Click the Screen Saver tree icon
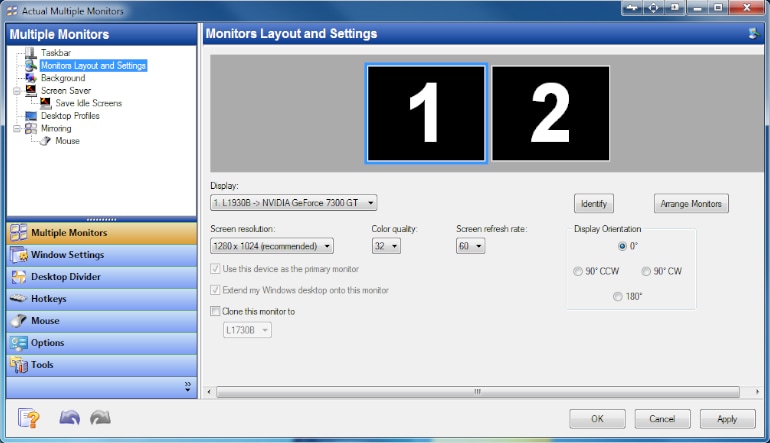Screen dimensions: 770x443 tap(31, 90)
